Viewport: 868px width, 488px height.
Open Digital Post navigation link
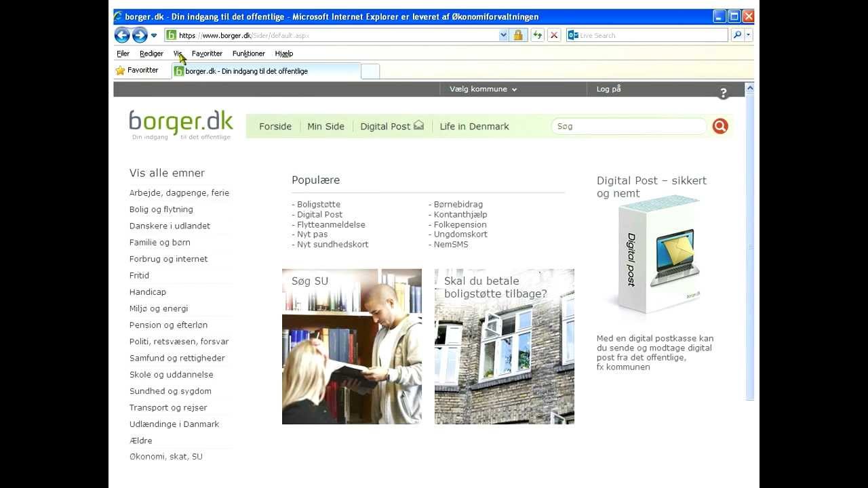click(x=385, y=126)
